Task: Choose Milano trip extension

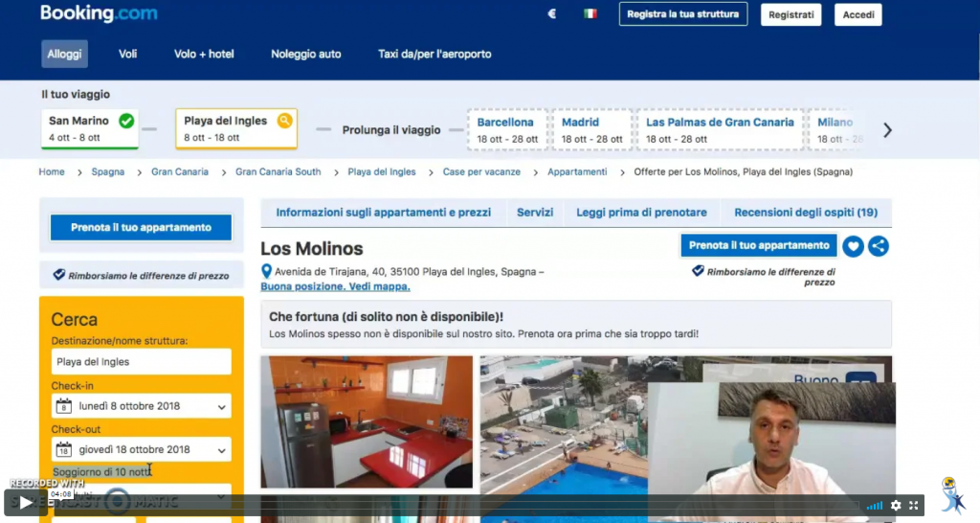Action: click(x=838, y=130)
